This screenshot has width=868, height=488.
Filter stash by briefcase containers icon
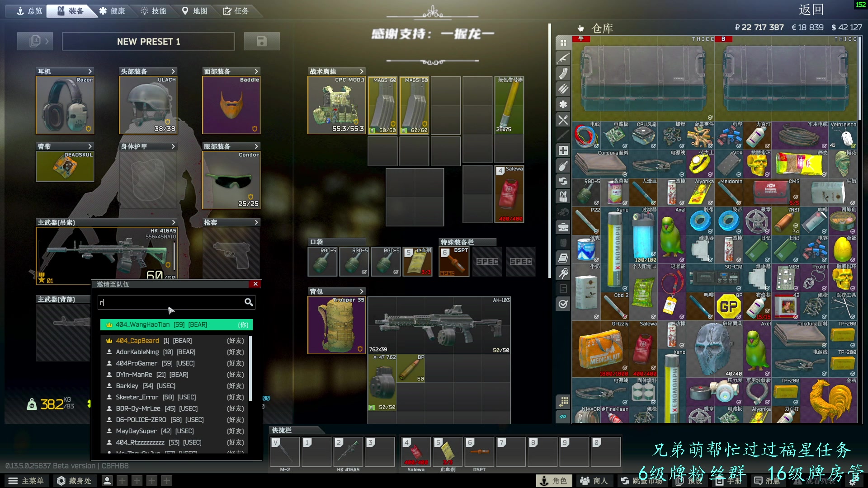tap(563, 227)
